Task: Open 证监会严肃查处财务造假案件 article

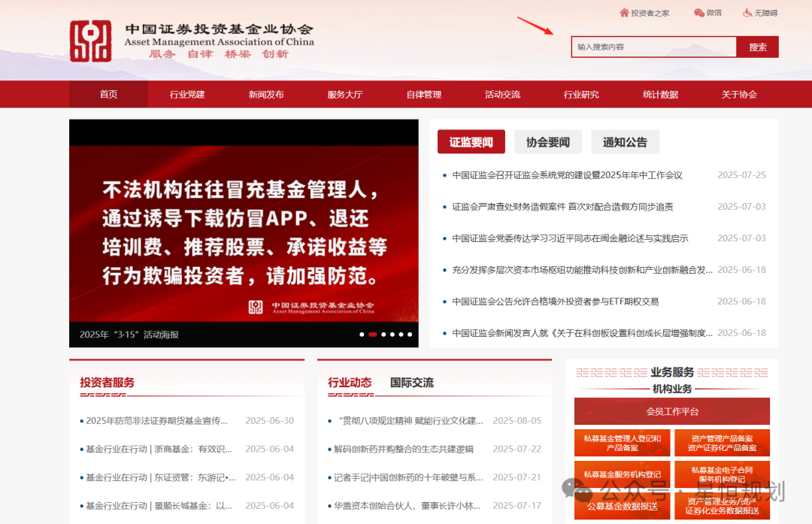Action: (x=562, y=207)
